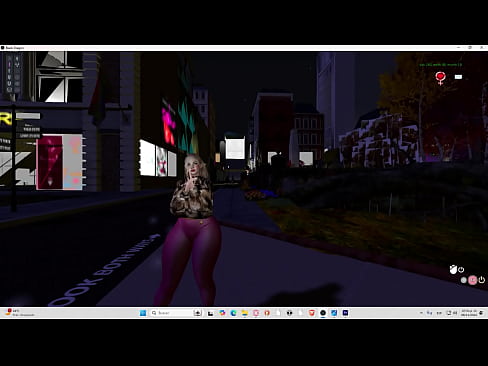Open the File Explorer taskbar icon

245,313
